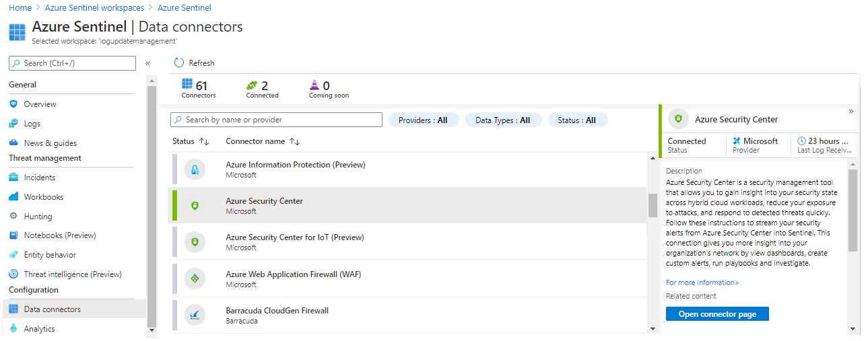Click the clock icon beside 23 hours
The width and height of the screenshot is (868, 341).
point(801,141)
